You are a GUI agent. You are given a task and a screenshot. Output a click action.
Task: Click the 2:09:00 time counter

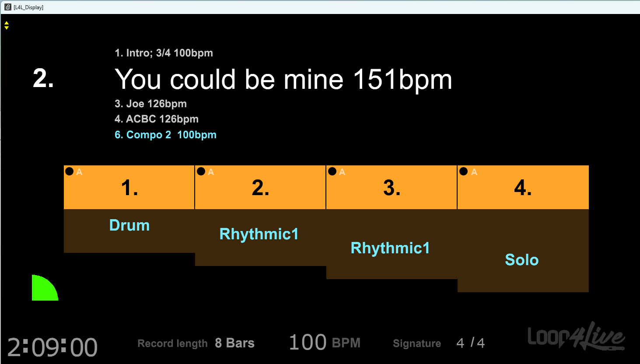pyautogui.click(x=52, y=347)
